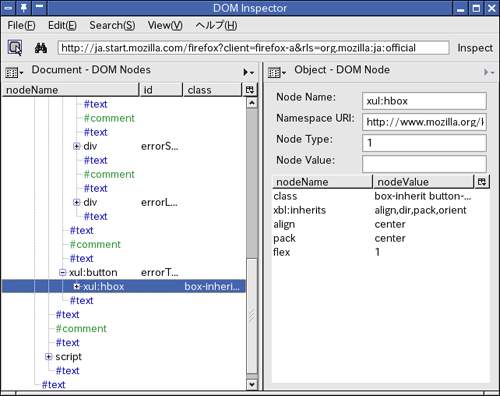This screenshot has height=396, width=500.
Task: Click the Inspect button
Action: [475, 48]
